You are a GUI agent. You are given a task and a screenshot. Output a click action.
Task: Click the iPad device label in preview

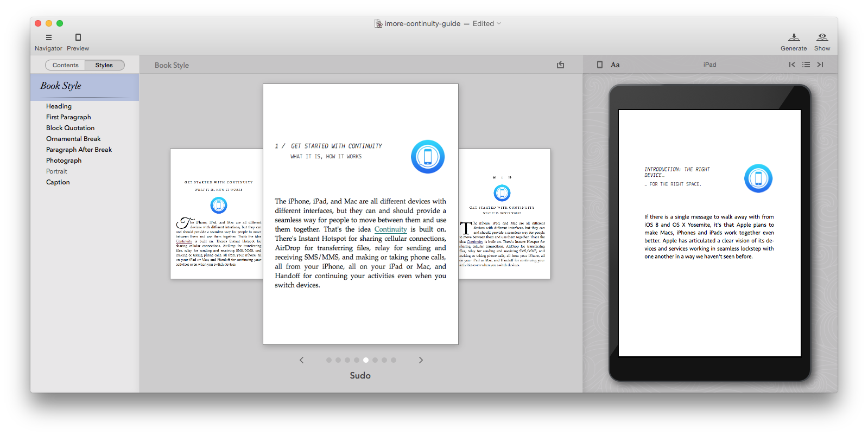[709, 65]
